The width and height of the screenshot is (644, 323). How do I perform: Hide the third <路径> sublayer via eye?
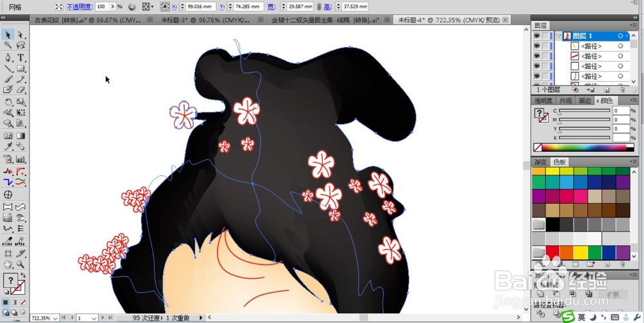pos(536,66)
